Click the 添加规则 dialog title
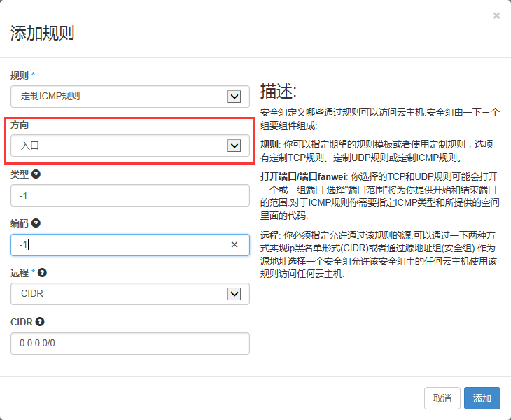511x420 pixels. 43,33
